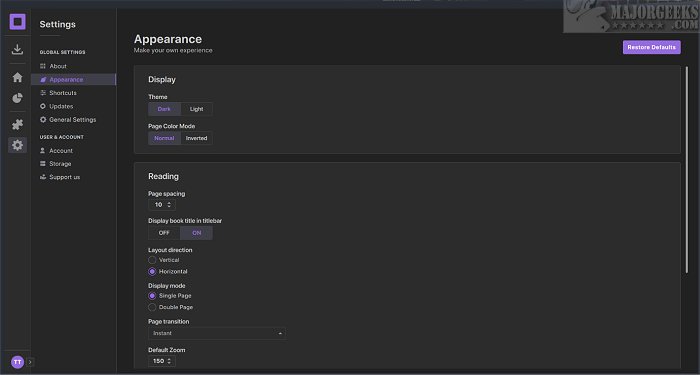Open the plugins puzzle piece icon
The height and width of the screenshot is (375, 700).
pyautogui.click(x=17, y=124)
